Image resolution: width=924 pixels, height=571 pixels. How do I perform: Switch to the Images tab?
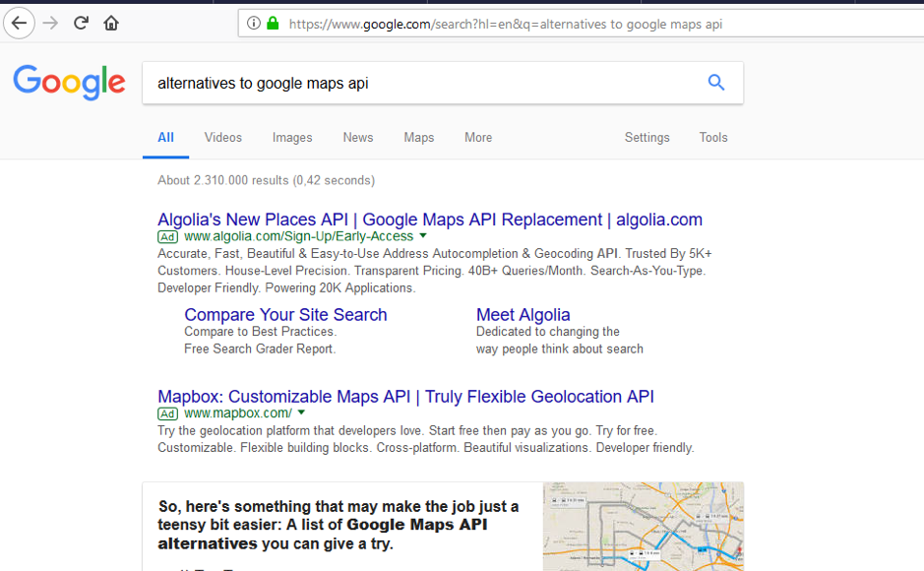292,137
